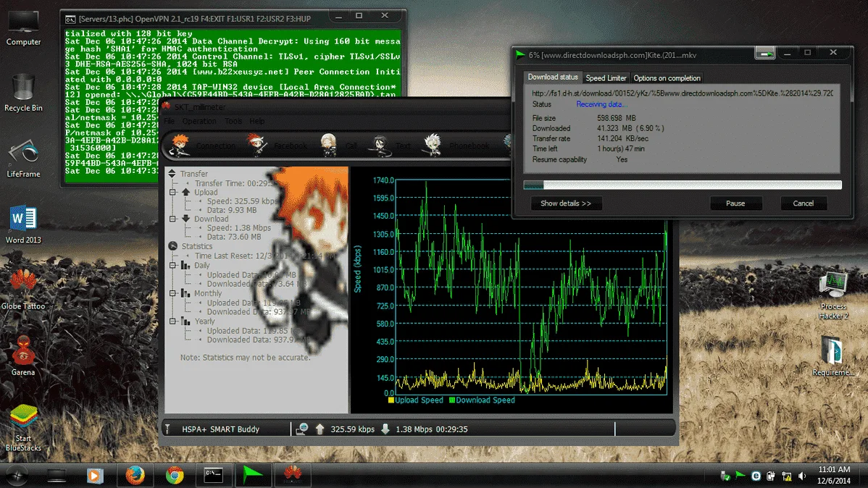This screenshot has height=488, width=868.
Task: Click the network connection icon in status bar
Action: point(301,429)
